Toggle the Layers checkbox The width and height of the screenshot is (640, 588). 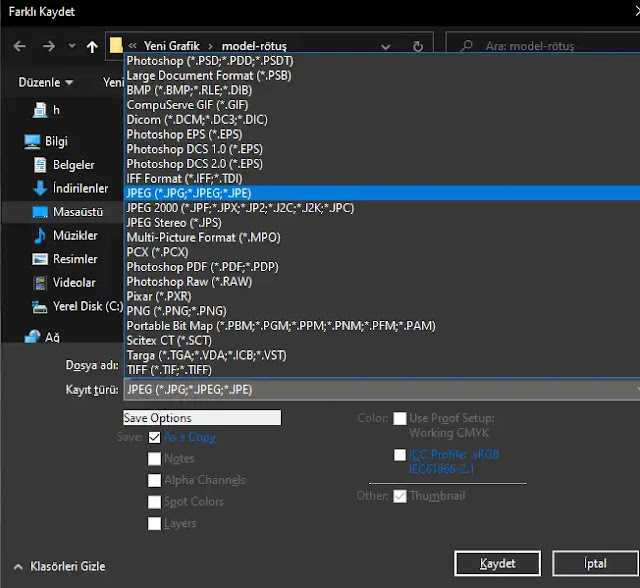click(154, 523)
